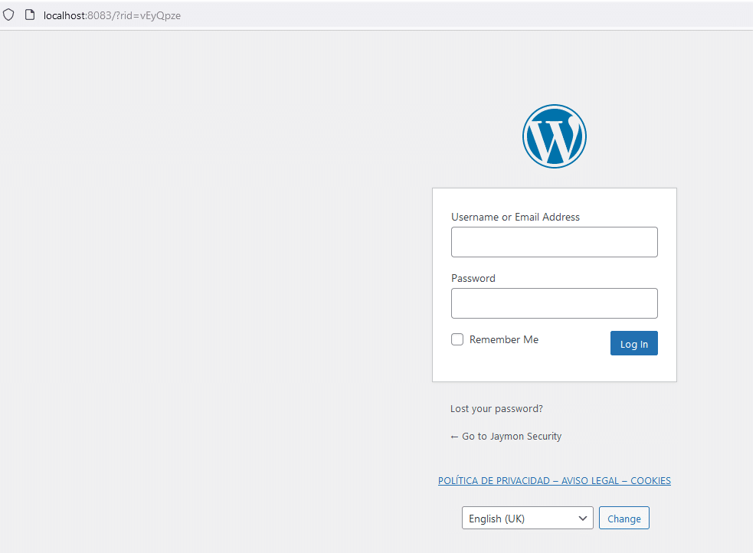This screenshot has height=553, width=756.
Task: Focus the Username or Email Address field
Action: click(555, 242)
